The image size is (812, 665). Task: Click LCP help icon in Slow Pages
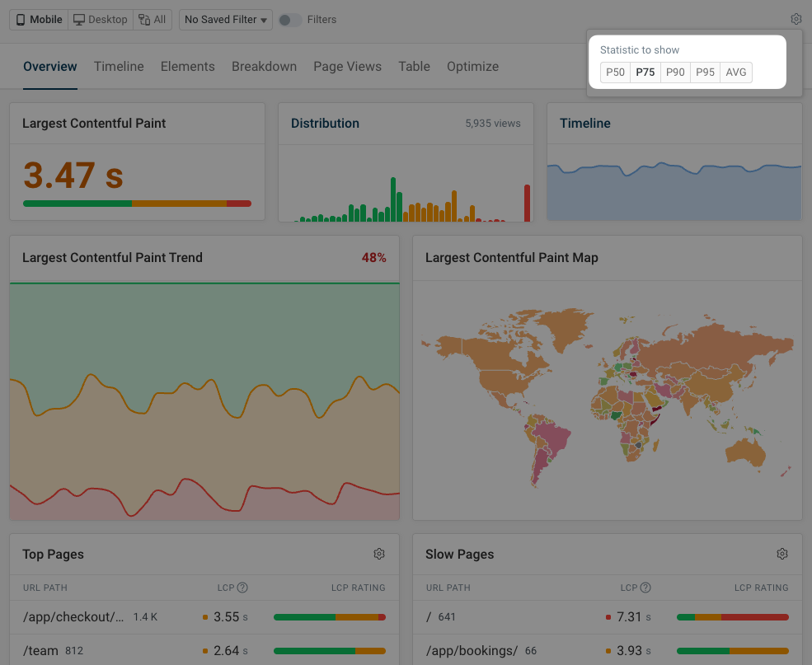645,588
